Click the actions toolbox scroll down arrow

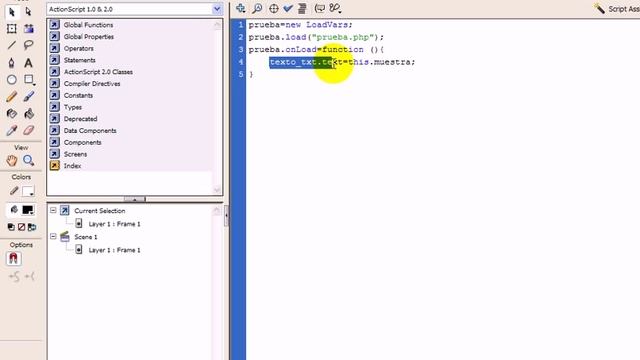217,190
